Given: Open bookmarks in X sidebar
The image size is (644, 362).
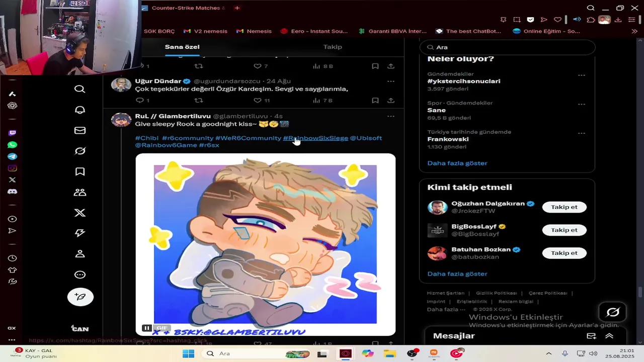Looking at the screenshot, I should tap(79, 171).
